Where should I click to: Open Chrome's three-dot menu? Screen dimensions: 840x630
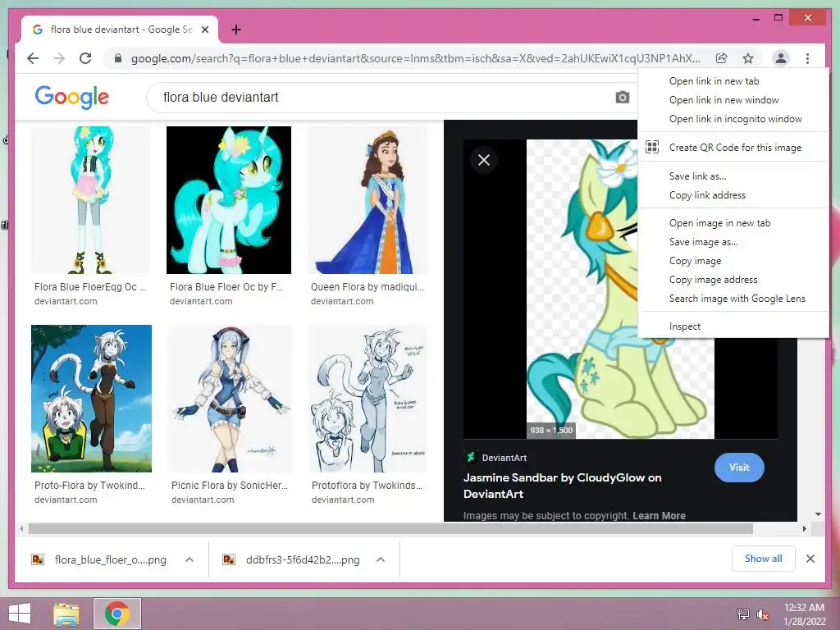pos(807,58)
